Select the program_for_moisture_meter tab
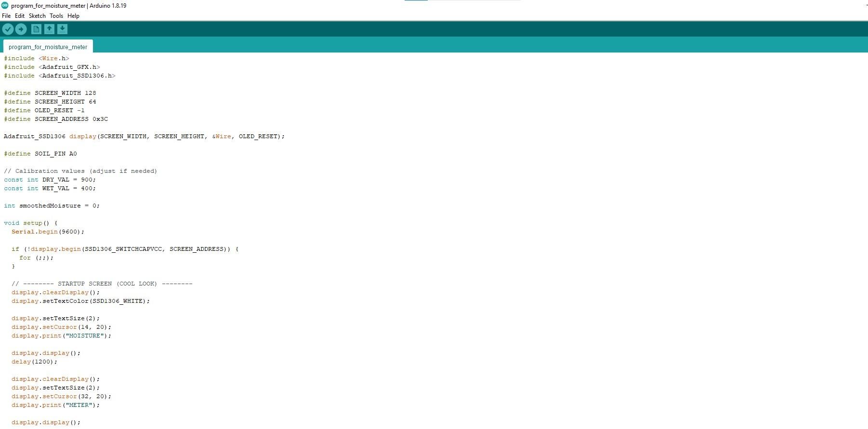868x429 pixels. (x=48, y=47)
